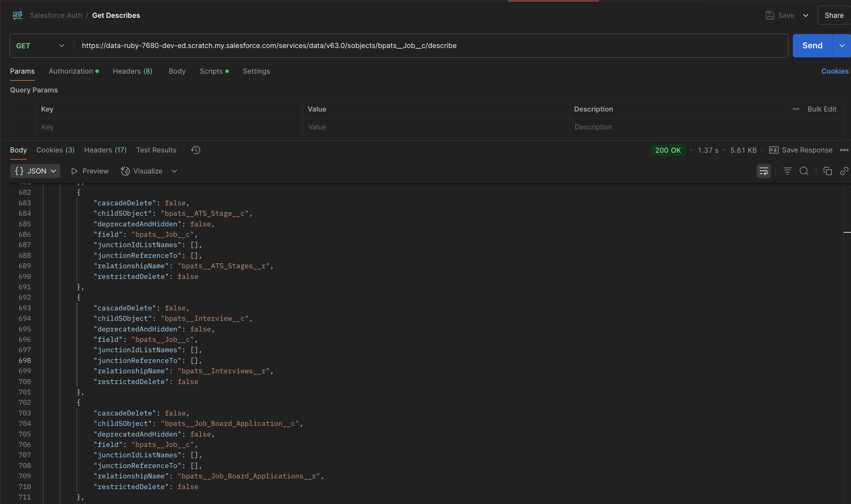
Task: Switch to the Authorization tab
Action: tap(71, 71)
